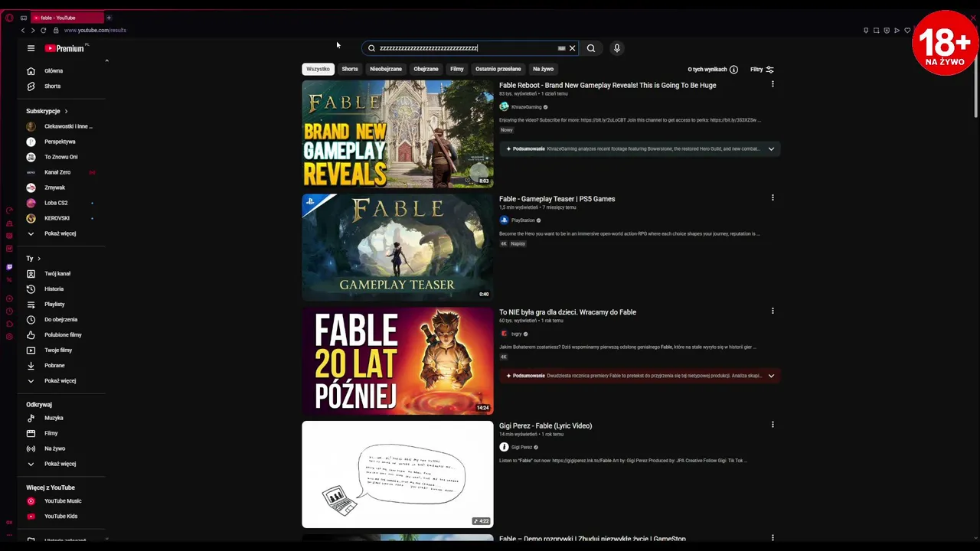980x551 pixels.
Task: Select the Nieobejrzane filter chip
Action: point(386,69)
